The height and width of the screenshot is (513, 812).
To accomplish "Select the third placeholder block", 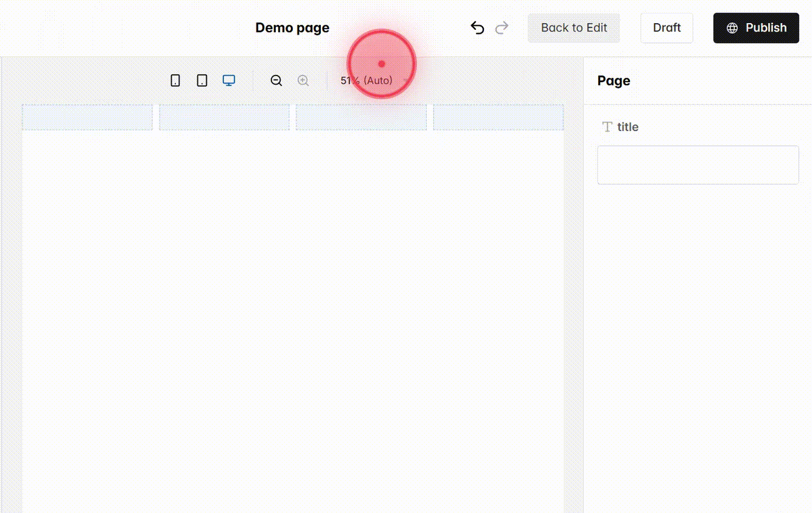I will coord(361,117).
